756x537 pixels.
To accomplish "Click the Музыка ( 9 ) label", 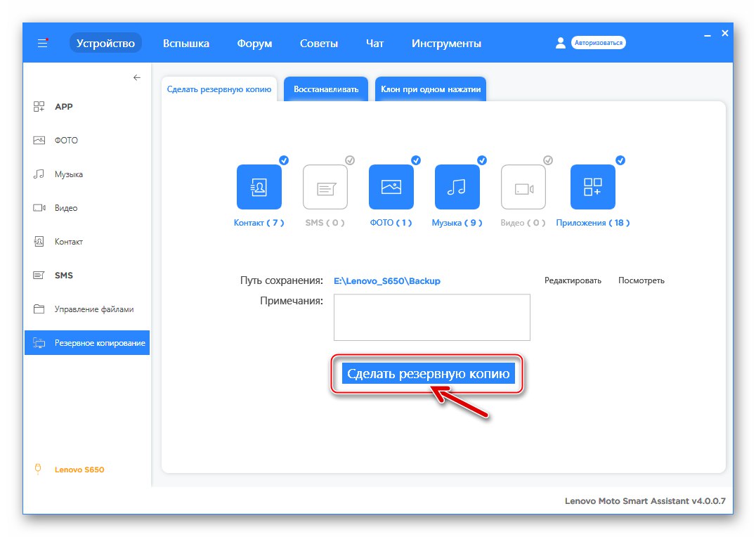I will tap(457, 223).
